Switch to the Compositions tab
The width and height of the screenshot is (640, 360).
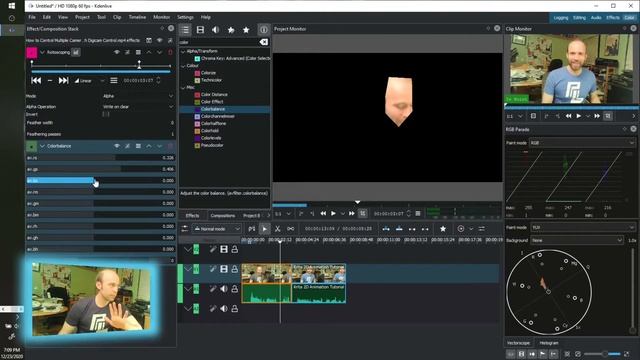pyautogui.click(x=222, y=216)
